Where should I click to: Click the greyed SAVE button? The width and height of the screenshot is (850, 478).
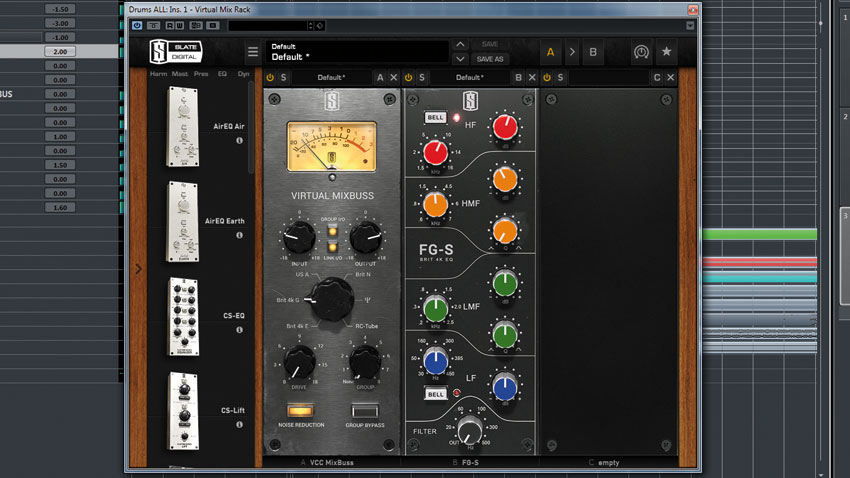[490, 44]
